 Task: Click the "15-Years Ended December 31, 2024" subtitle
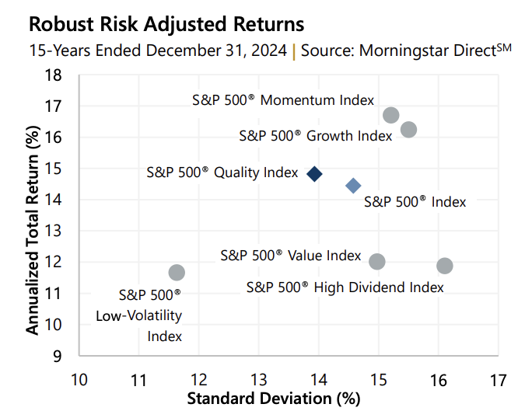coord(158,52)
